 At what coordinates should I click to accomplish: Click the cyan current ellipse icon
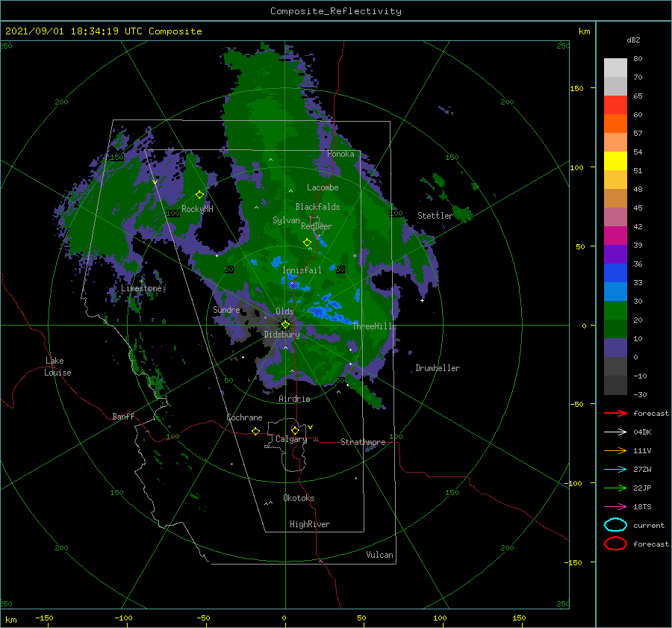(x=615, y=525)
